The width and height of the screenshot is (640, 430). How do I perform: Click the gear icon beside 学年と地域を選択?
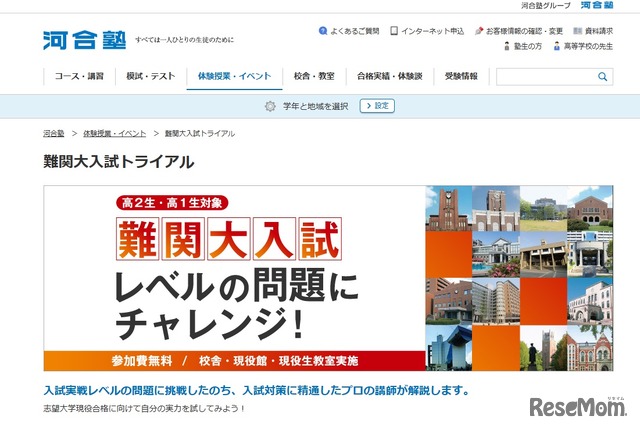pos(270,106)
